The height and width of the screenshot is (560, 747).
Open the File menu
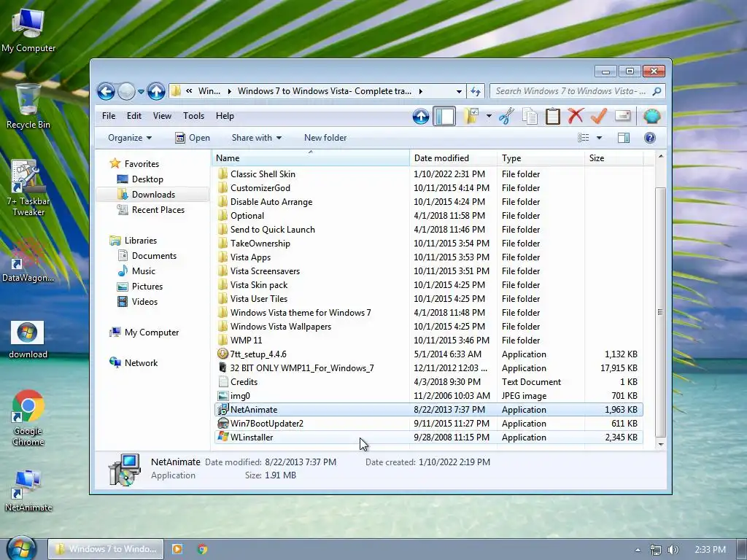[x=109, y=116]
